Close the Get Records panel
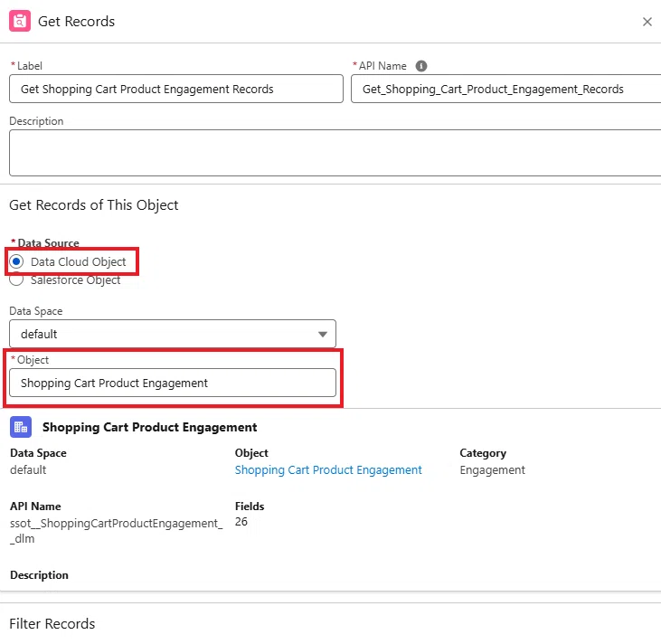This screenshot has height=644, width=661. [647, 22]
